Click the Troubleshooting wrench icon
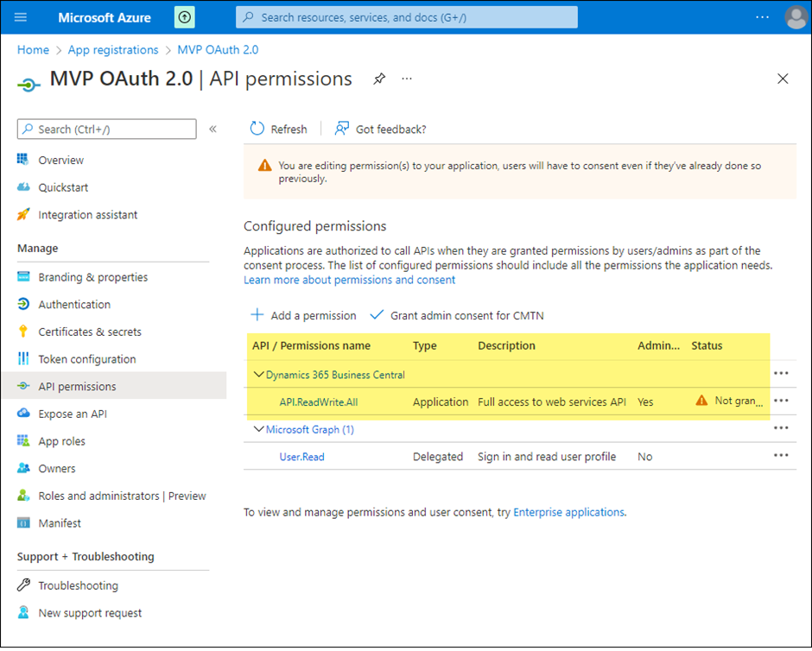The width and height of the screenshot is (812, 651). tap(23, 585)
